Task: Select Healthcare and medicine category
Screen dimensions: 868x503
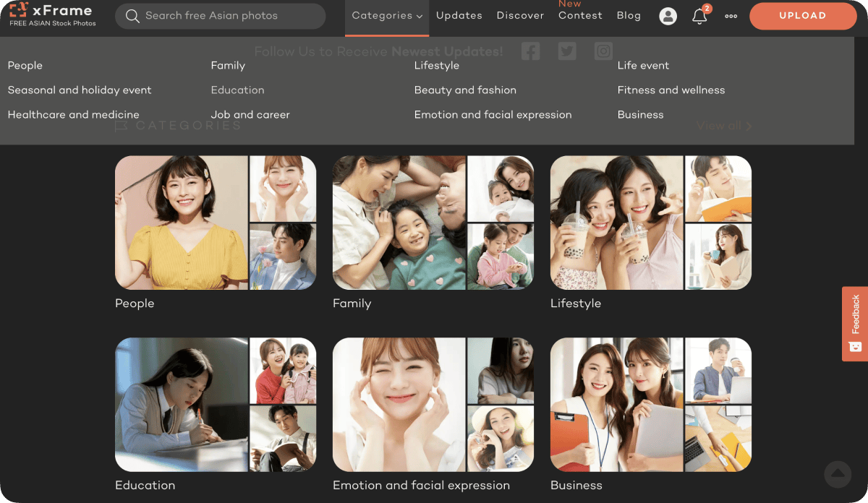Action: 74,115
